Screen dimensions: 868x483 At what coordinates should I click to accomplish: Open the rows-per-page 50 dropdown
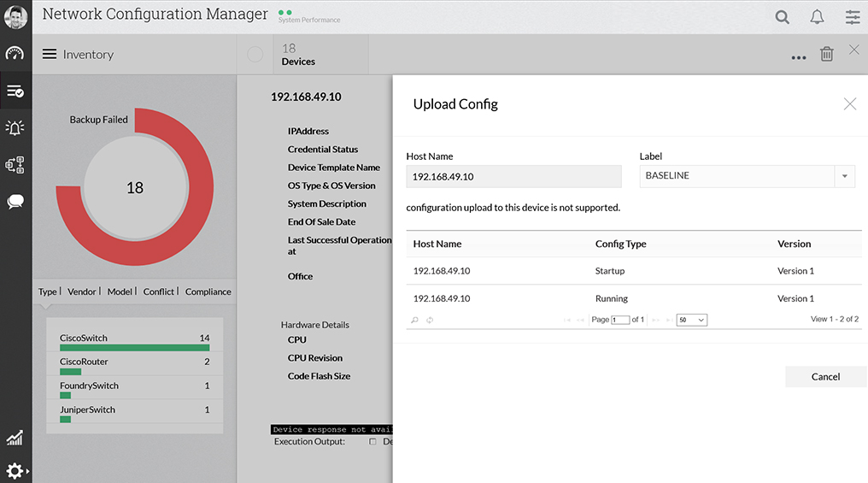coord(691,320)
